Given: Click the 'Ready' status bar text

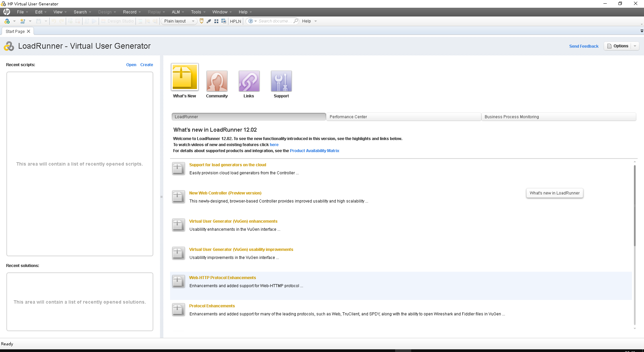Looking at the screenshot, I should (x=7, y=344).
